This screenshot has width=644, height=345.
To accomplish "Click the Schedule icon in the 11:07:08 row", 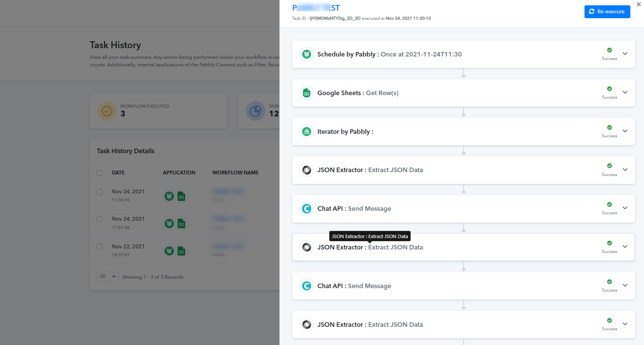I will click(169, 224).
